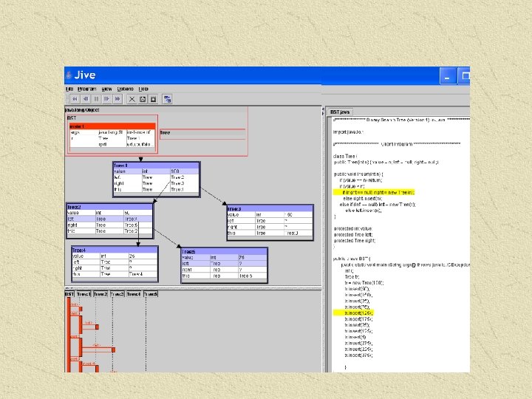Minimize the Jive window
Viewport: 532px width, 399px height.
(448, 75)
